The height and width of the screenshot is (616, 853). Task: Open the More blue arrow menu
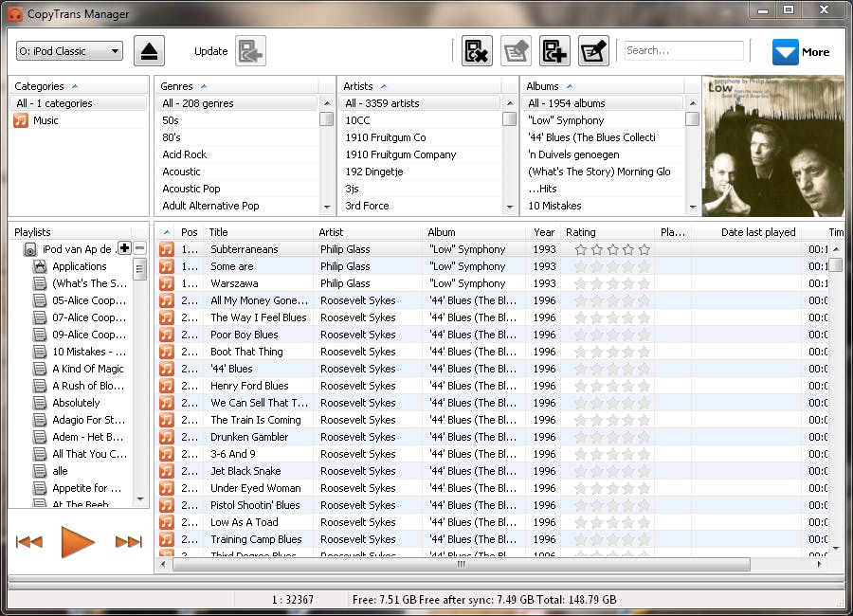(x=786, y=52)
